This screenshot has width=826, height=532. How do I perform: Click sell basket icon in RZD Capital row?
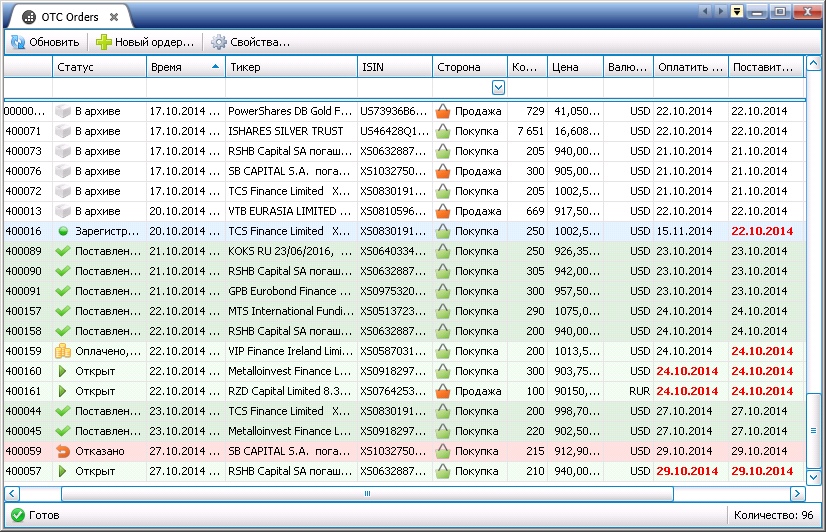[443, 391]
